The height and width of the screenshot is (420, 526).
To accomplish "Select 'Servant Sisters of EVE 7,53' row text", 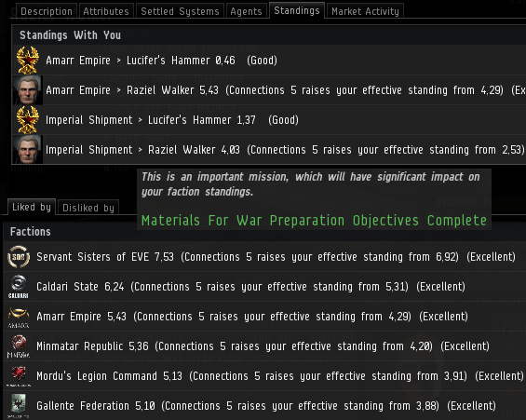I will click(276, 257).
